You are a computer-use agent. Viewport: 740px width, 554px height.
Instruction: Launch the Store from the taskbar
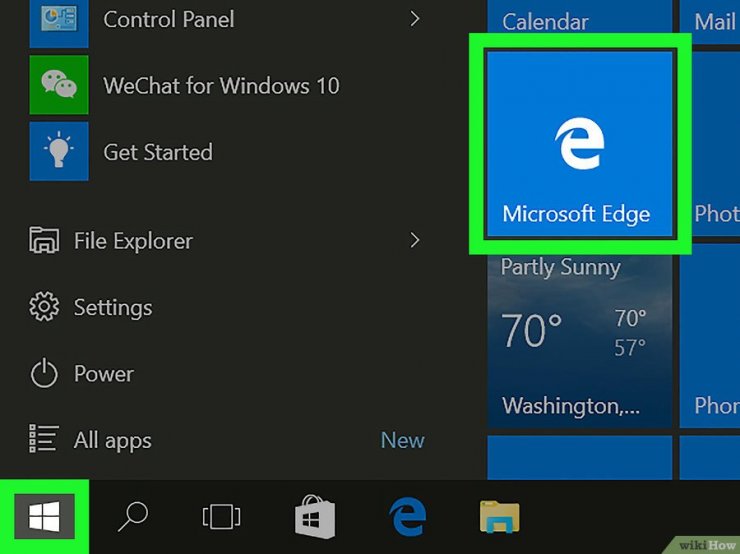click(315, 517)
